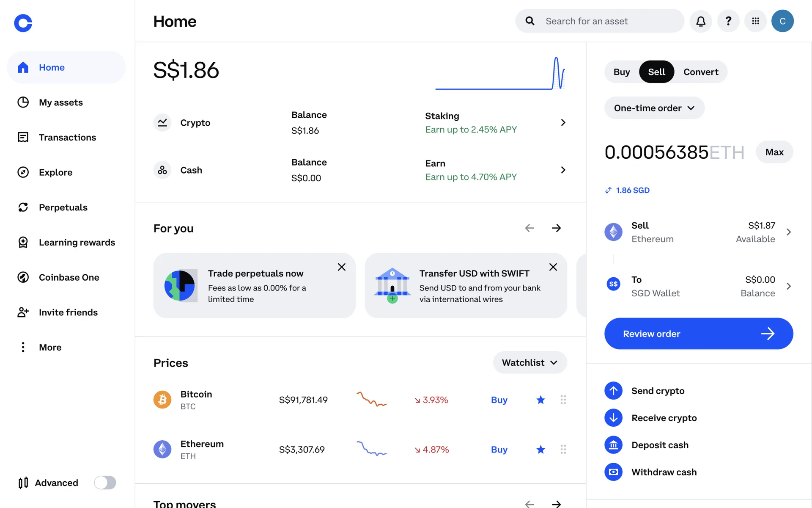The image size is (812, 508).
Task: Expand the Watchlist dropdown
Action: click(529, 362)
